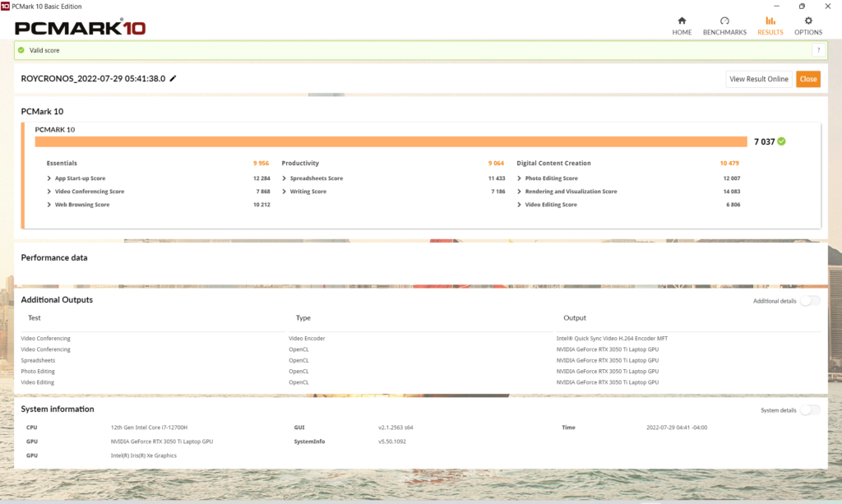Select the Essentials score 9 956

tap(261, 163)
